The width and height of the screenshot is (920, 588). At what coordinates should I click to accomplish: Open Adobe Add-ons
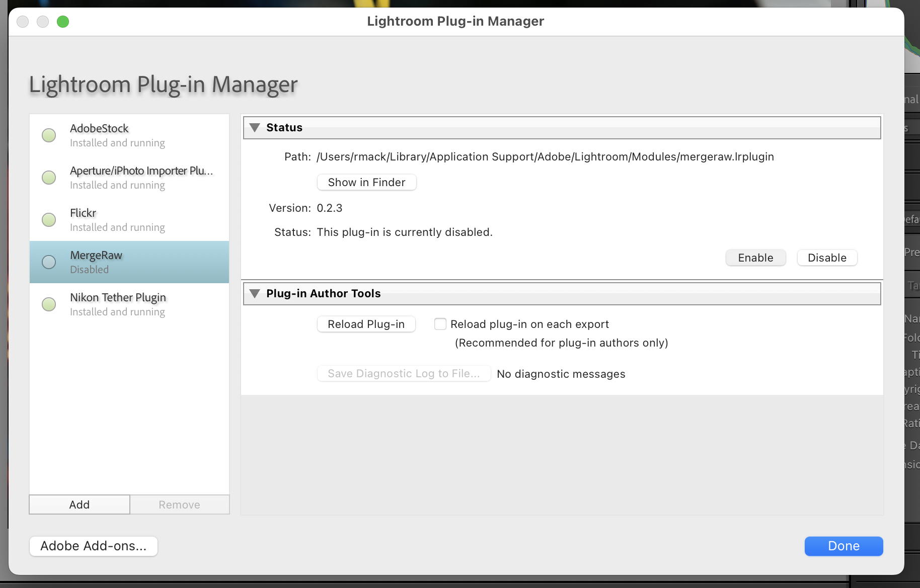point(93,546)
